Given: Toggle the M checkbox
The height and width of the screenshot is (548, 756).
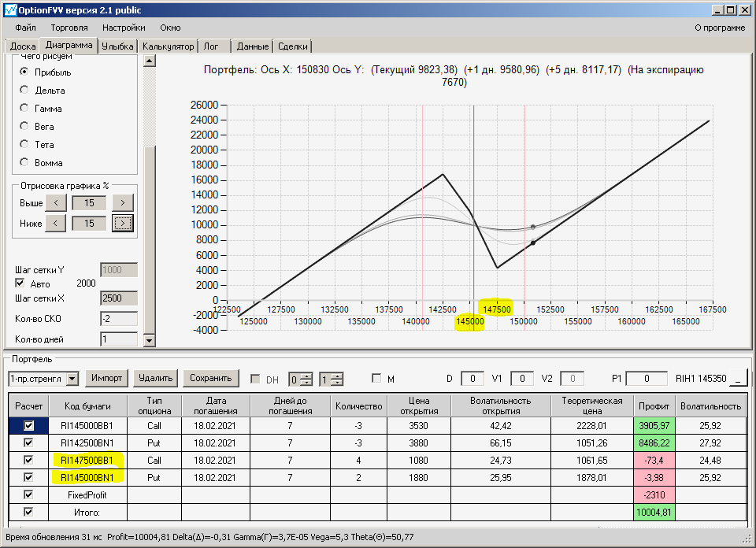Looking at the screenshot, I should (x=376, y=379).
